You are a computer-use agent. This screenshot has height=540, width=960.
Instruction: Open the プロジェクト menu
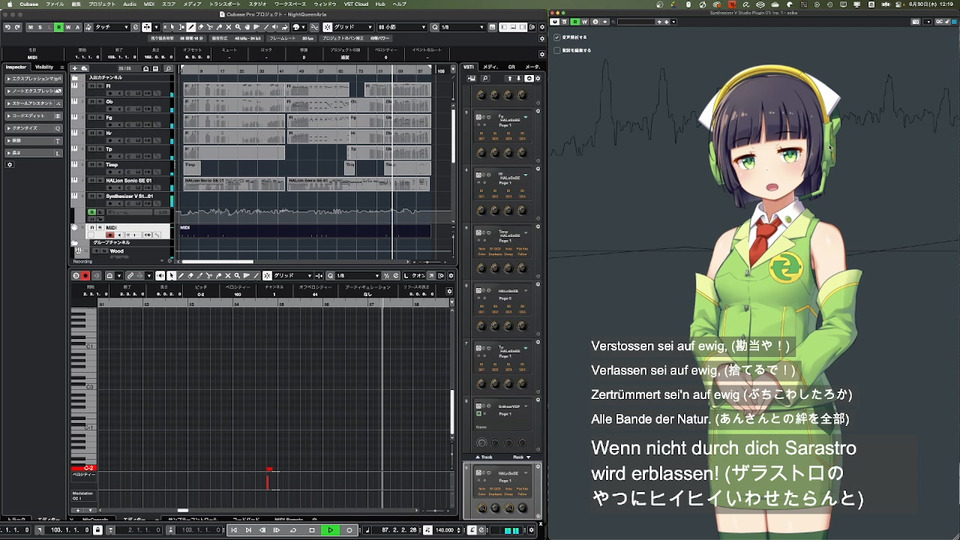pyautogui.click(x=102, y=4)
